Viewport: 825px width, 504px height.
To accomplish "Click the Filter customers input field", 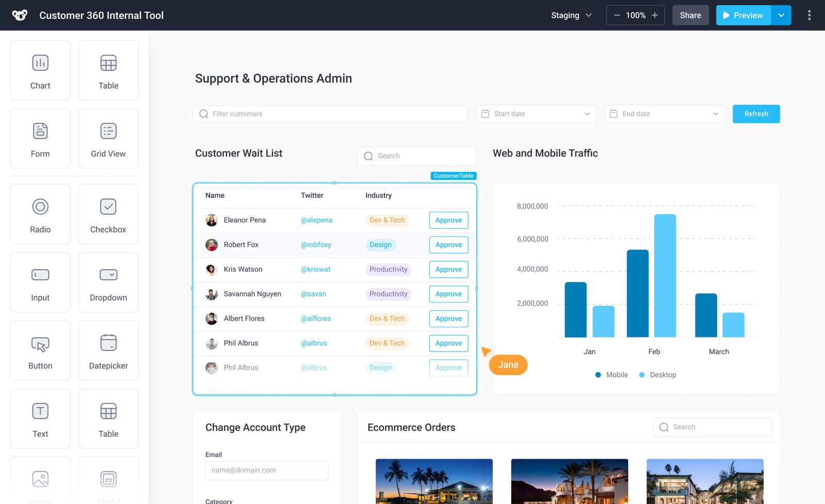I will pyautogui.click(x=330, y=113).
